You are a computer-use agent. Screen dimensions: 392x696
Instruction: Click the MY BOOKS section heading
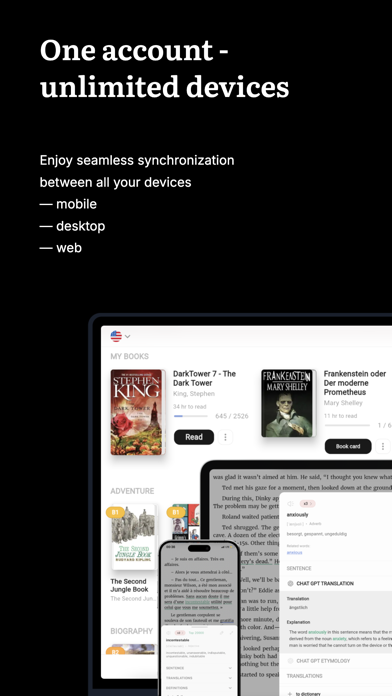[130, 356]
